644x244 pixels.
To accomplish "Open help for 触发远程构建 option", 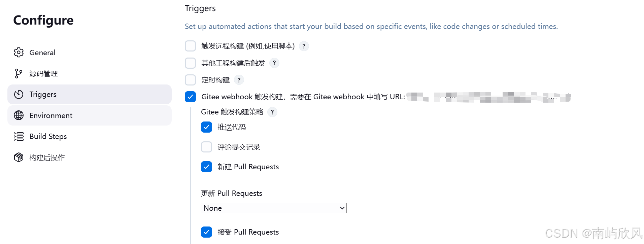I will [x=304, y=46].
